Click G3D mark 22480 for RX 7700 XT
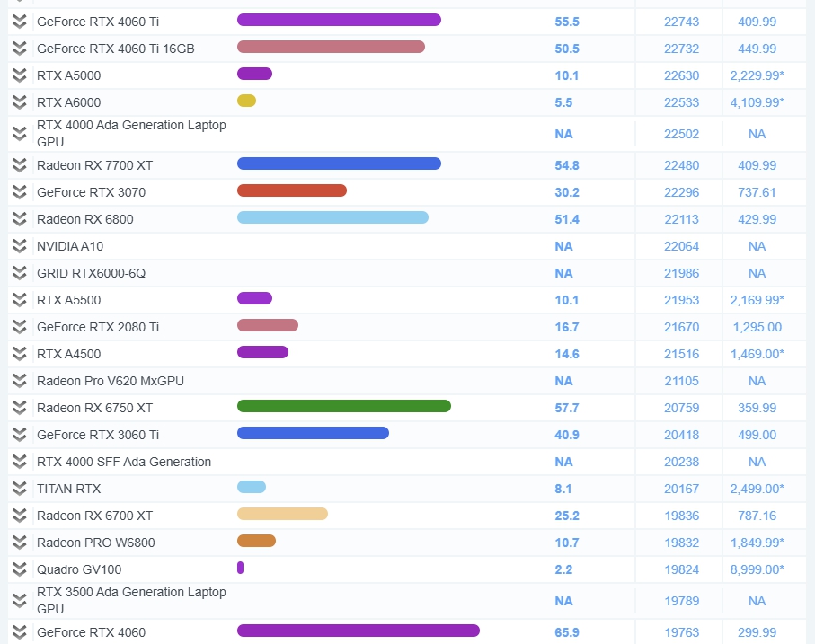This screenshot has height=644, width=815. pyautogui.click(x=681, y=165)
